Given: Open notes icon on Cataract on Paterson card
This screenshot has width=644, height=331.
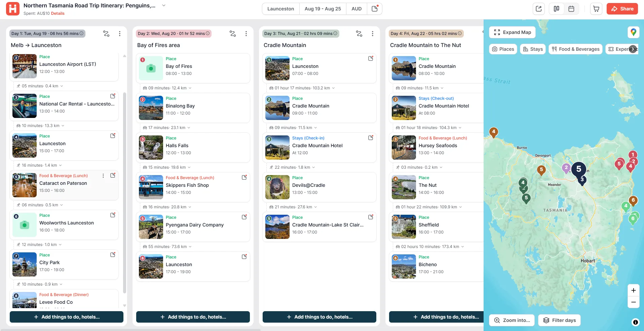Looking at the screenshot, I should 113,175.
